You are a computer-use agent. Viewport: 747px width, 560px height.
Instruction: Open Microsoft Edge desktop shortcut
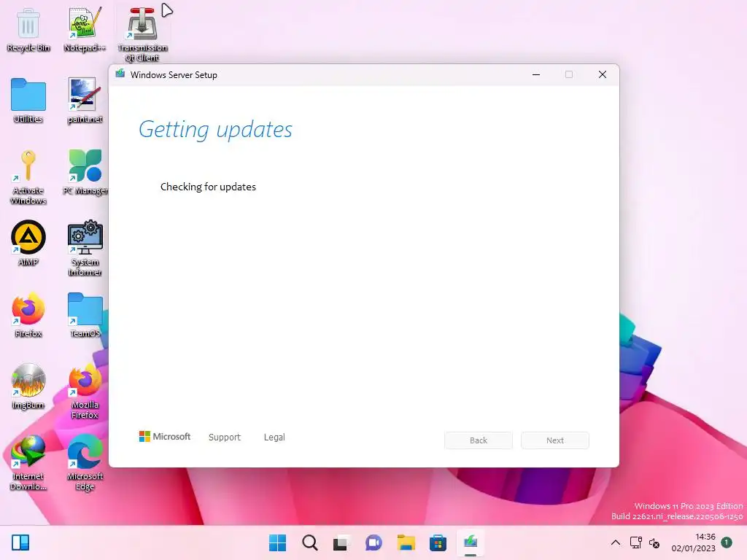85,462
